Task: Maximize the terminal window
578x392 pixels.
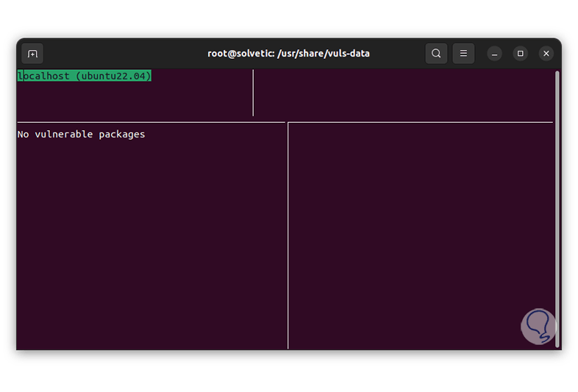Action: 521,54
